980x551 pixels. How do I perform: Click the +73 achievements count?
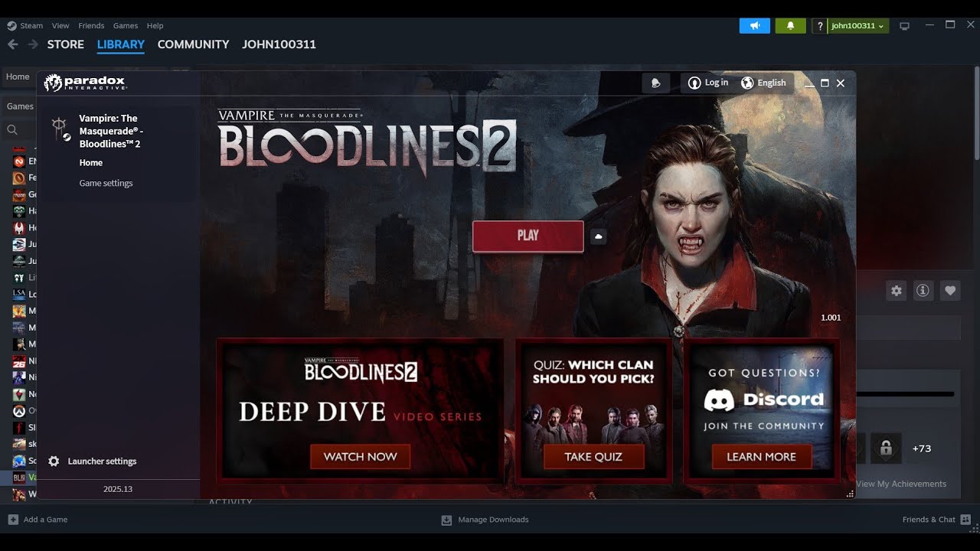pyautogui.click(x=922, y=448)
